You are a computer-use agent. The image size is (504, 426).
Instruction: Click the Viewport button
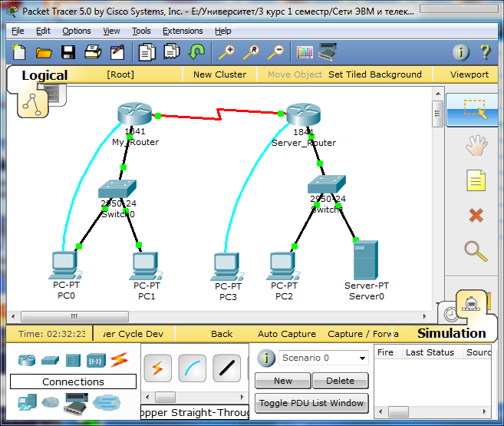pyautogui.click(x=469, y=74)
